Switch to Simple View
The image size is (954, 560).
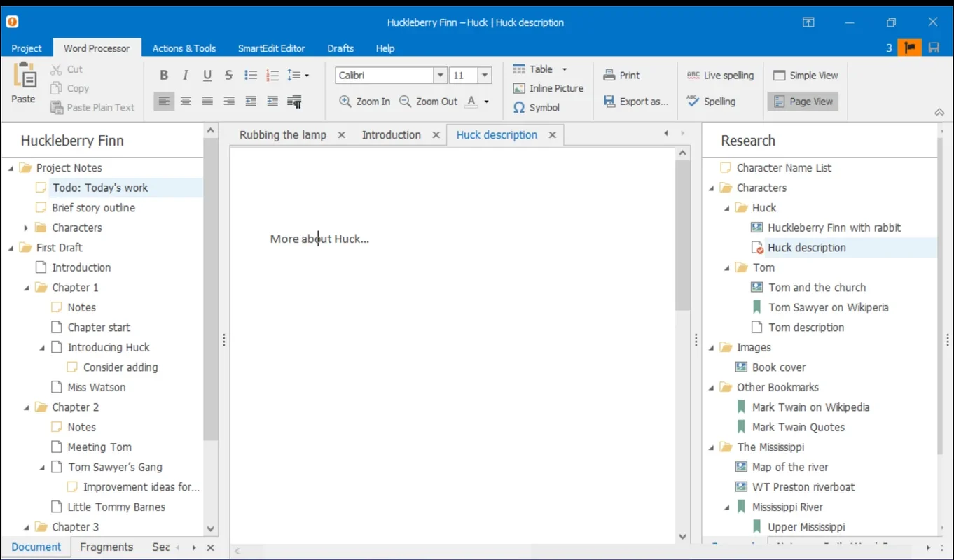[x=805, y=76]
